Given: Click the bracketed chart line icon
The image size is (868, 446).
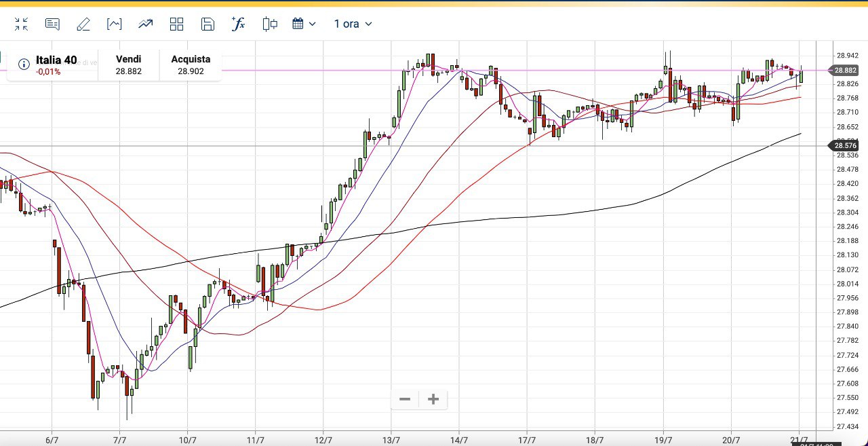Looking at the screenshot, I should click(115, 24).
